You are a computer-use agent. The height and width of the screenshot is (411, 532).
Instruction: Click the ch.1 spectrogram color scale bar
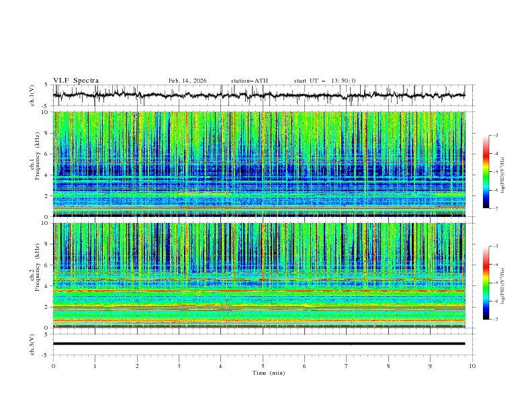(x=486, y=172)
